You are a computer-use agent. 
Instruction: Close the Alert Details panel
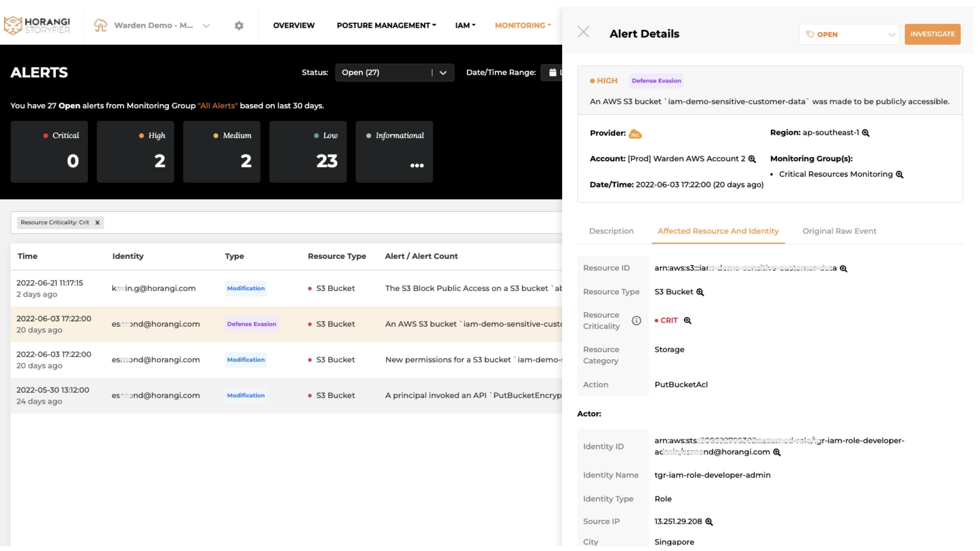[583, 32]
